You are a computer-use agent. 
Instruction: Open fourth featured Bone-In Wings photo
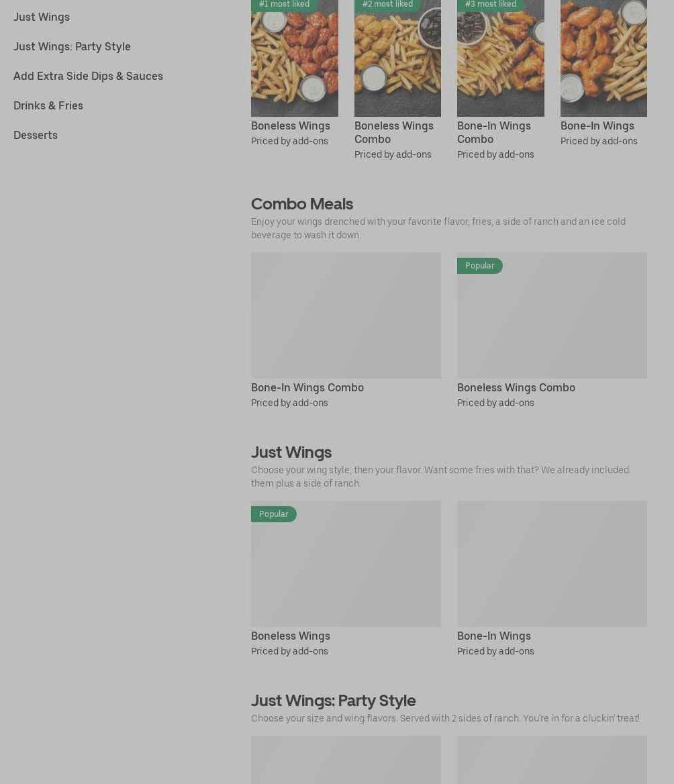[x=604, y=58]
